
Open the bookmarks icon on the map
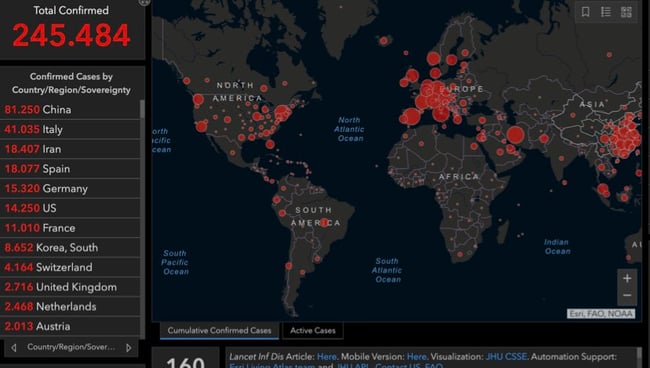585,12
